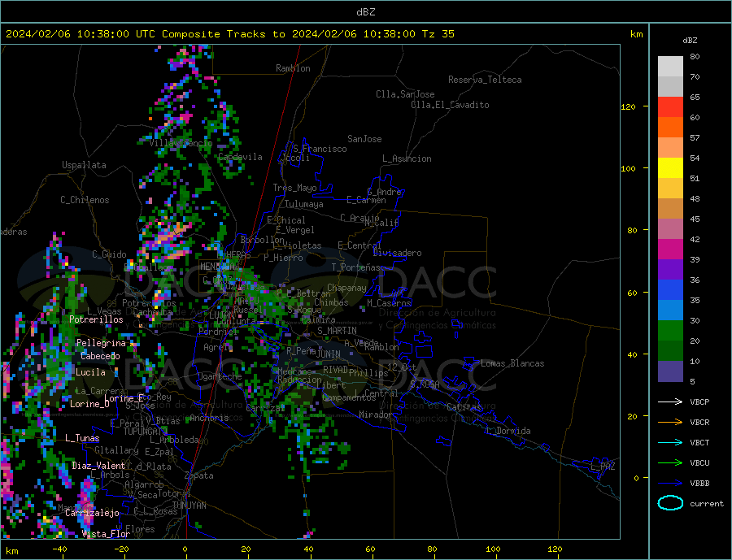This screenshot has height=560, width=732.
Task: Click the 40 tick on the right vertical axis
Action: [632, 354]
